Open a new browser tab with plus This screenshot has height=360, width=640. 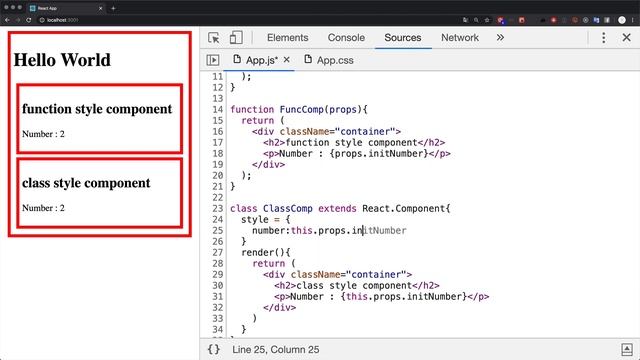pos(113,8)
